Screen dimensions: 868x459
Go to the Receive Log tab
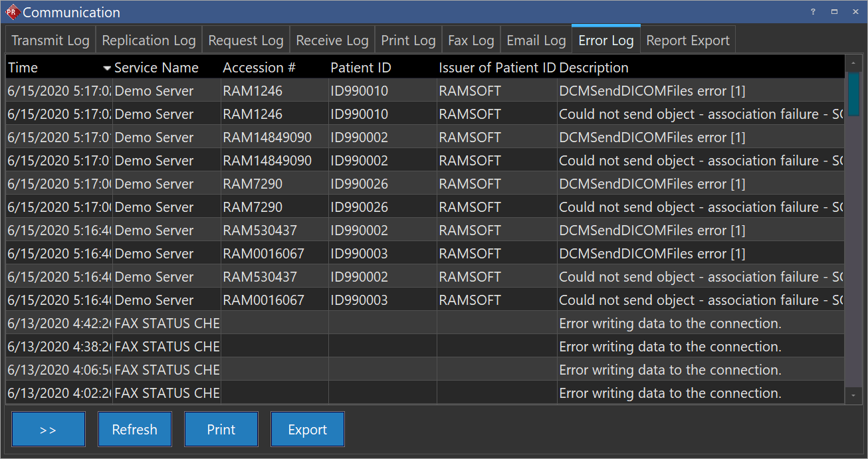[x=332, y=41]
